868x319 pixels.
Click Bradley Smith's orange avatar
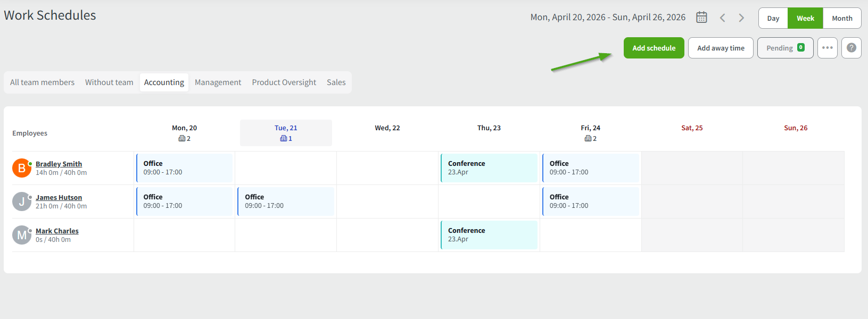[x=21, y=168]
